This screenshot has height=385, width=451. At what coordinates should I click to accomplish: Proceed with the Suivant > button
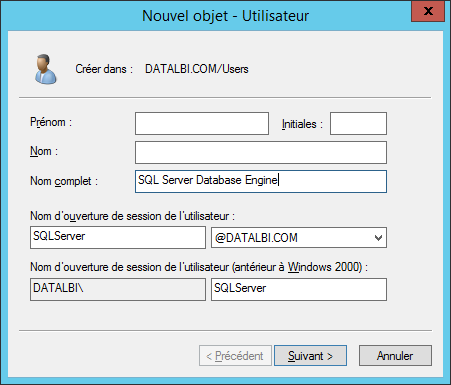[x=310, y=356]
